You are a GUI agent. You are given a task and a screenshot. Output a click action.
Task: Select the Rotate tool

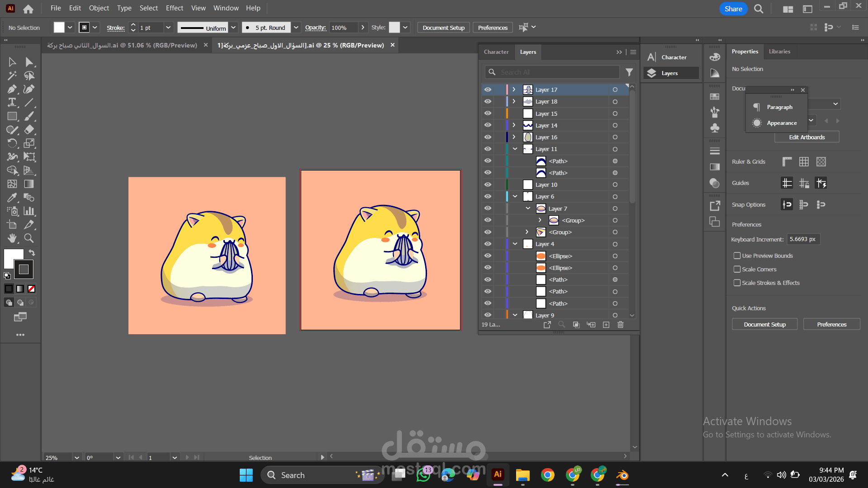click(x=12, y=143)
